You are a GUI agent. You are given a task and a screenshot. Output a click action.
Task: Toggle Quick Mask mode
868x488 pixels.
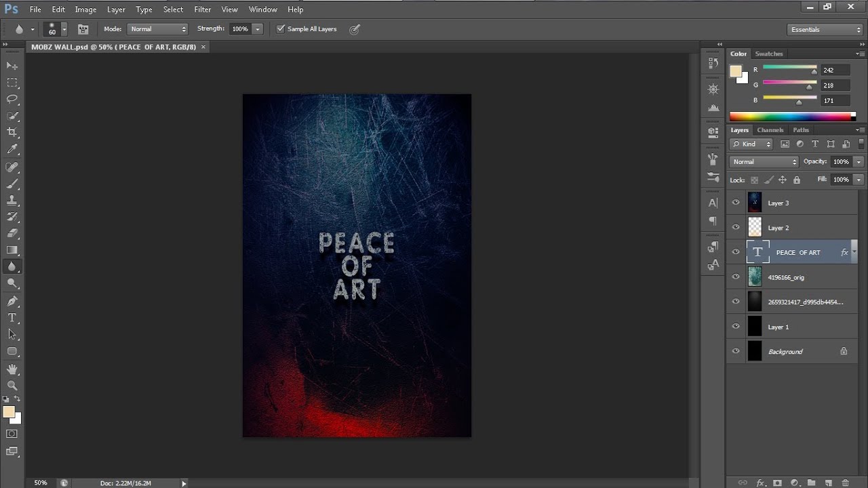click(12, 434)
